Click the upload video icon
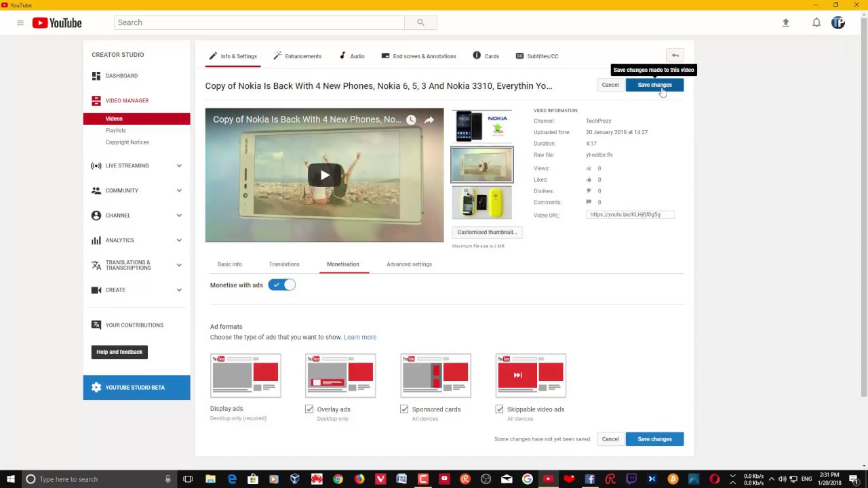This screenshot has height=488, width=868. click(786, 23)
